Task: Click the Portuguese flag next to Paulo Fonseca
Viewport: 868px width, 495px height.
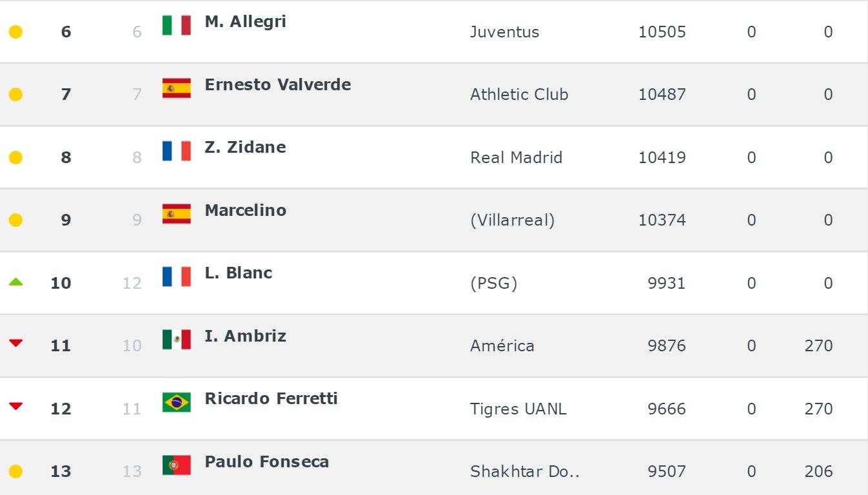Action: (x=176, y=465)
